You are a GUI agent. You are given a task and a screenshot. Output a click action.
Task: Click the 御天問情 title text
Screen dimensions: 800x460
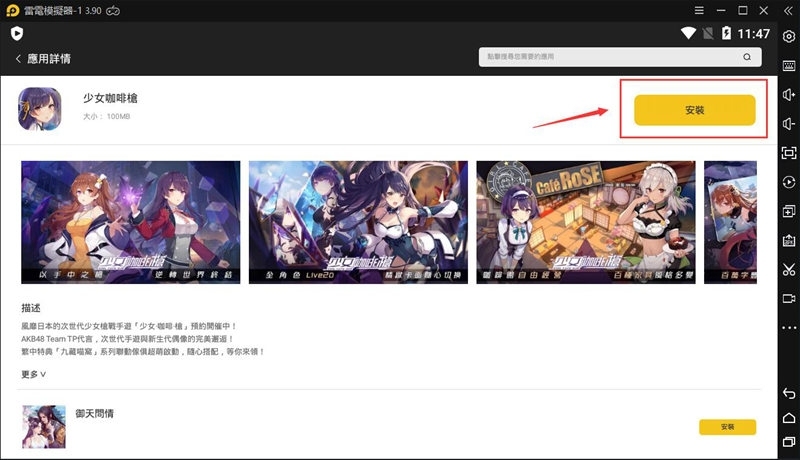click(94, 413)
